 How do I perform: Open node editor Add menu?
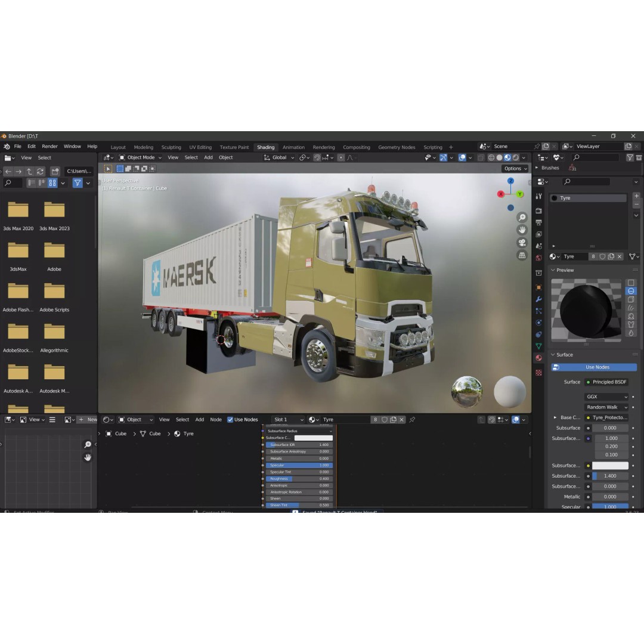coord(200,420)
